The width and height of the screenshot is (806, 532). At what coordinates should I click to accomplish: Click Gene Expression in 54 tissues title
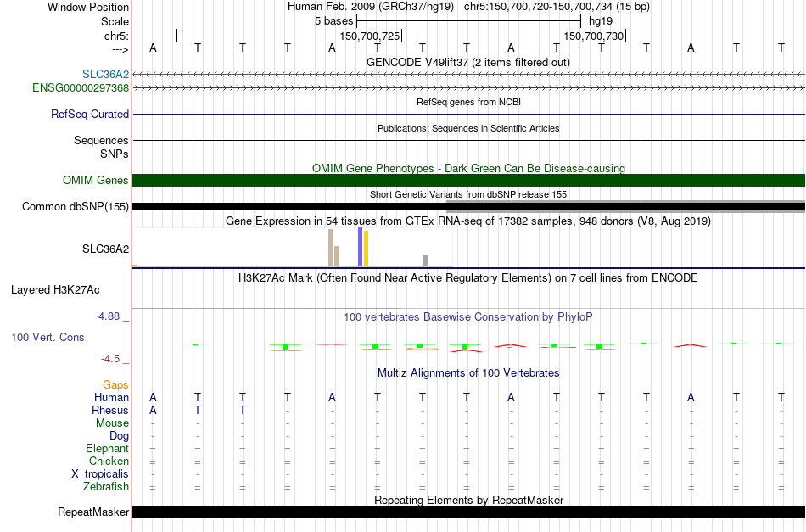point(468,221)
